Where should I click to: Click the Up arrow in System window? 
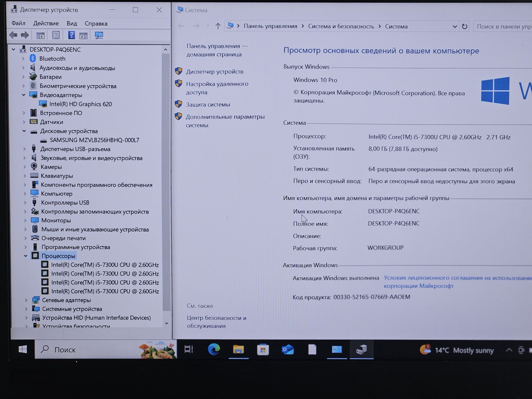[x=218, y=26]
